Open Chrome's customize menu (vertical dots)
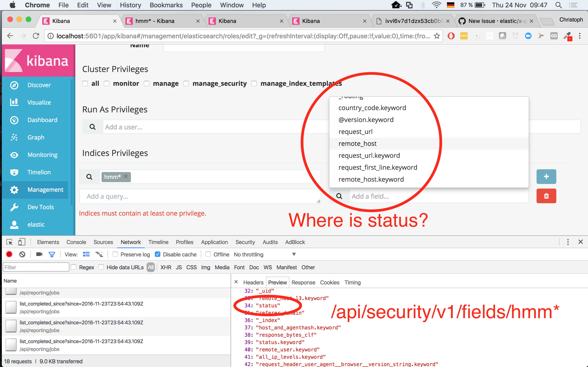The width and height of the screenshot is (588, 367). [580, 36]
